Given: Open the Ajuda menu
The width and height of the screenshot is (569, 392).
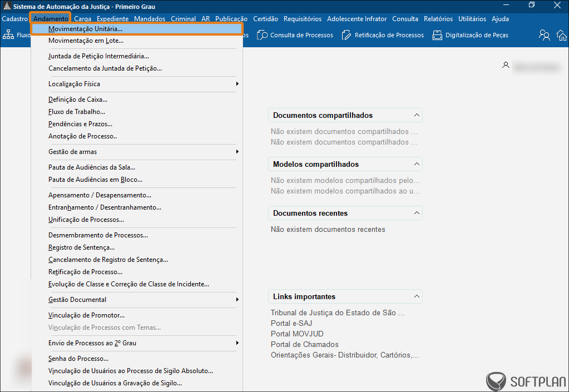Looking at the screenshot, I should pyautogui.click(x=500, y=19).
